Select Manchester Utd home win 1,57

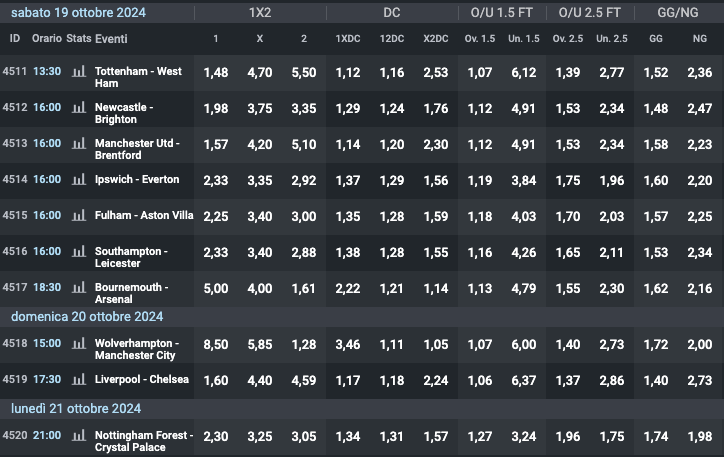pos(216,144)
